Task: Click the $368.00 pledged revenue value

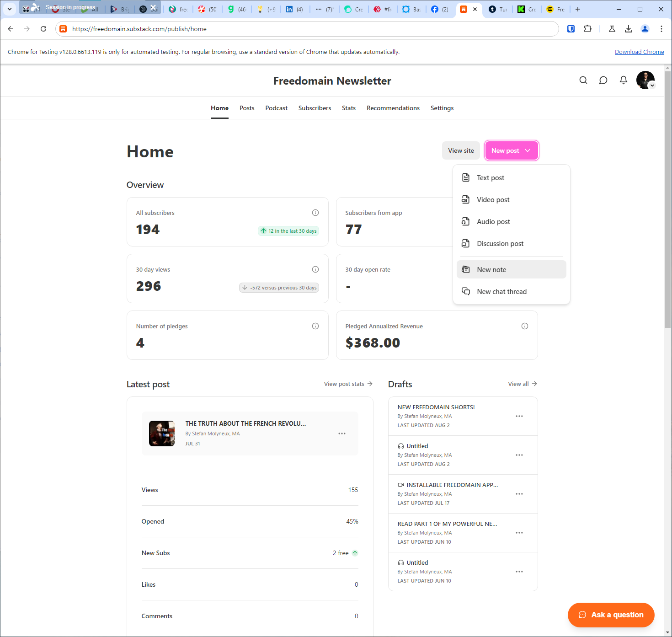Action: coord(373,343)
